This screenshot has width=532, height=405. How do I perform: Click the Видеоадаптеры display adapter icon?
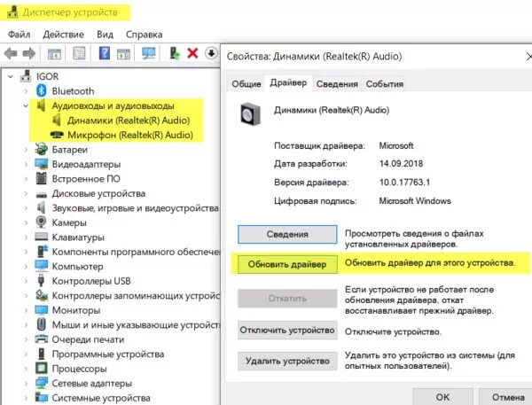point(41,164)
